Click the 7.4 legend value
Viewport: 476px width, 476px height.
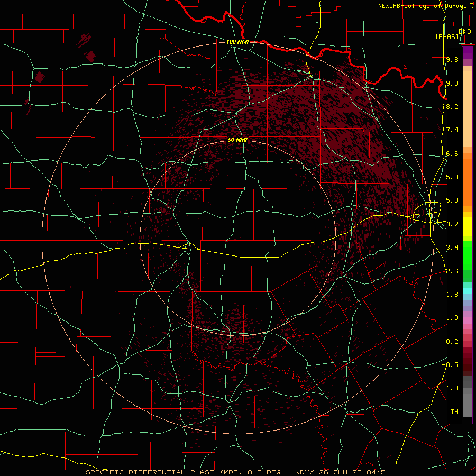click(452, 130)
